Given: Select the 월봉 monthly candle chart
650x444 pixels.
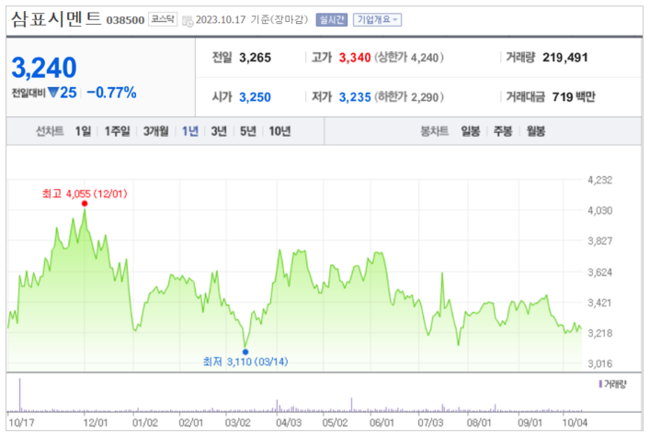Looking at the screenshot, I should pos(535,131).
